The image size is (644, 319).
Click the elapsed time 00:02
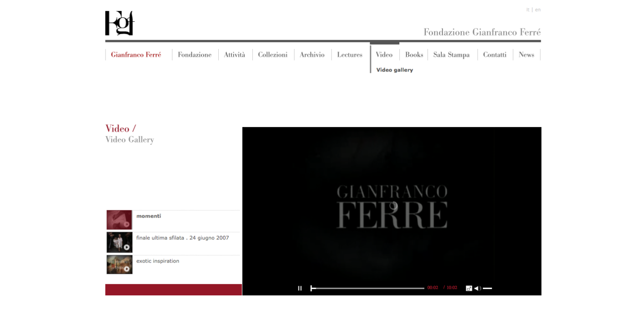click(x=433, y=288)
